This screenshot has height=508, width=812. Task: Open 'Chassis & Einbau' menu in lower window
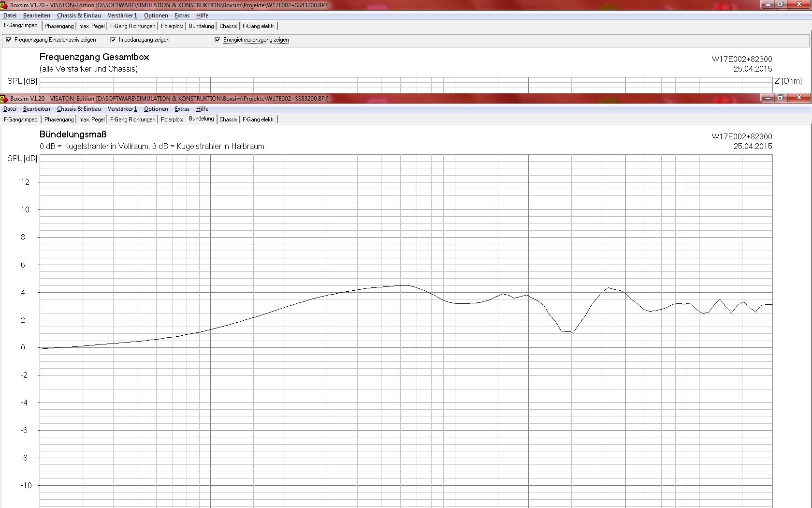[79, 109]
